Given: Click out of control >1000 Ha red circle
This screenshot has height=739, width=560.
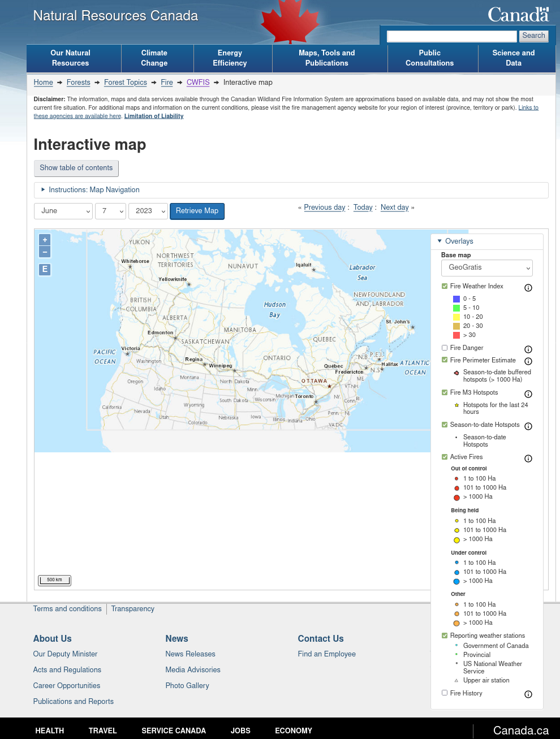Looking at the screenshot, I should (456, 498).
